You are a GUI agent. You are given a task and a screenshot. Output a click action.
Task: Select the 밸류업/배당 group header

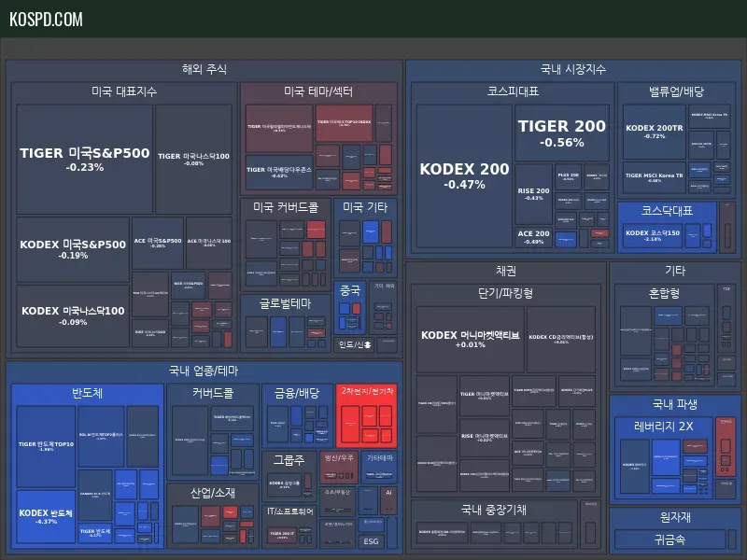[x=676, y=91]
